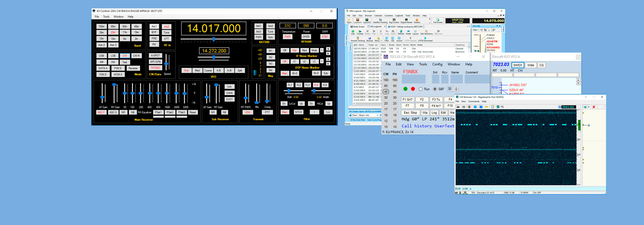The width and height of the screenshot is (644, 225).
Task: Click the PSet1 equalizer preset button
Action: [158, 112]
